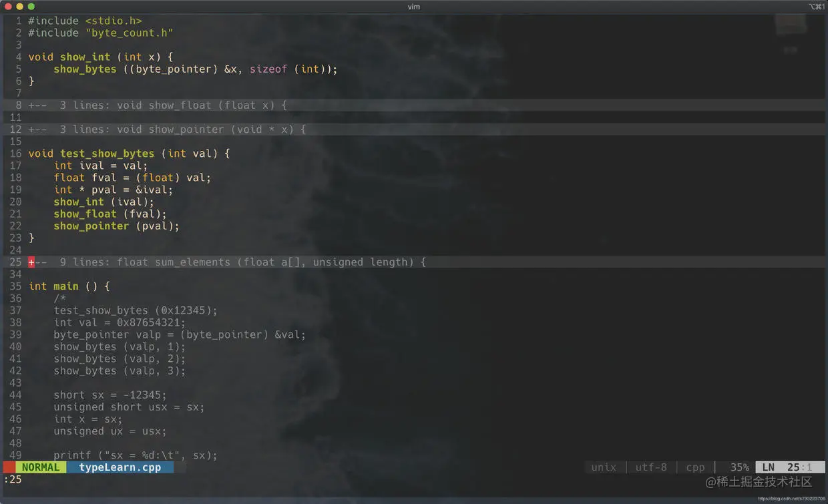
Task: Click the LN 25:1 cursor position
Action: 791,467
